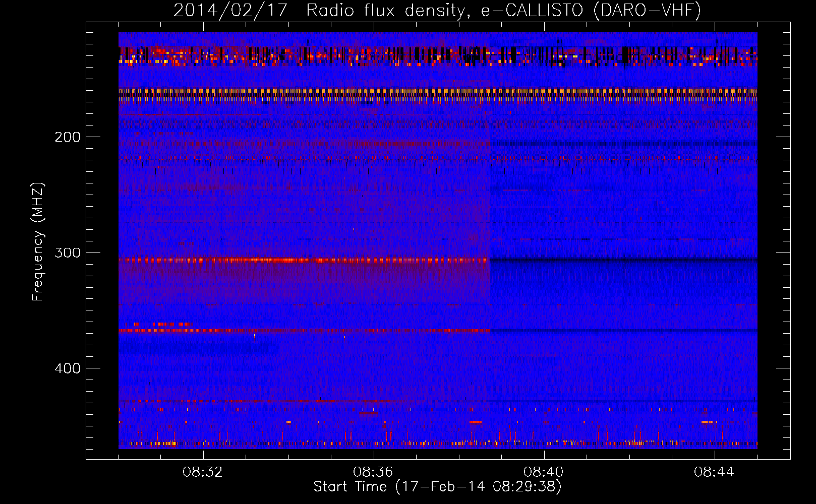The image size is (816, 504).
Task: Click the 08:44 time tick label
Action: (714, 472)
